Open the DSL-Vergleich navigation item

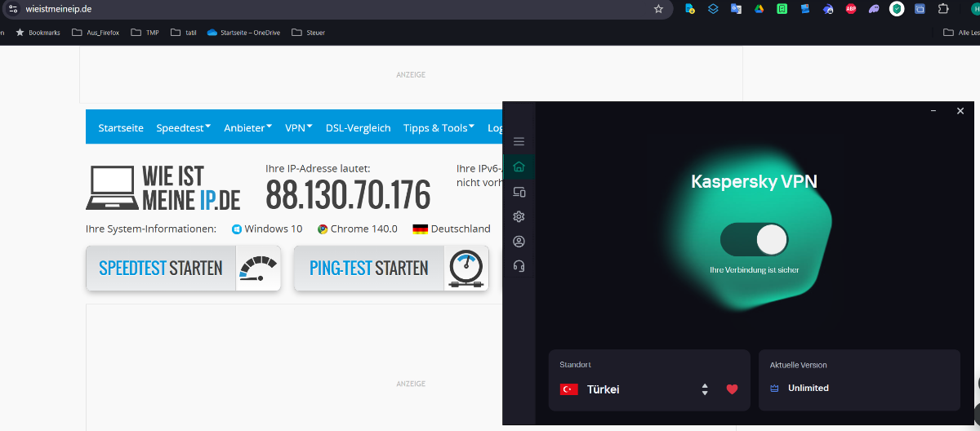(358, 127)
